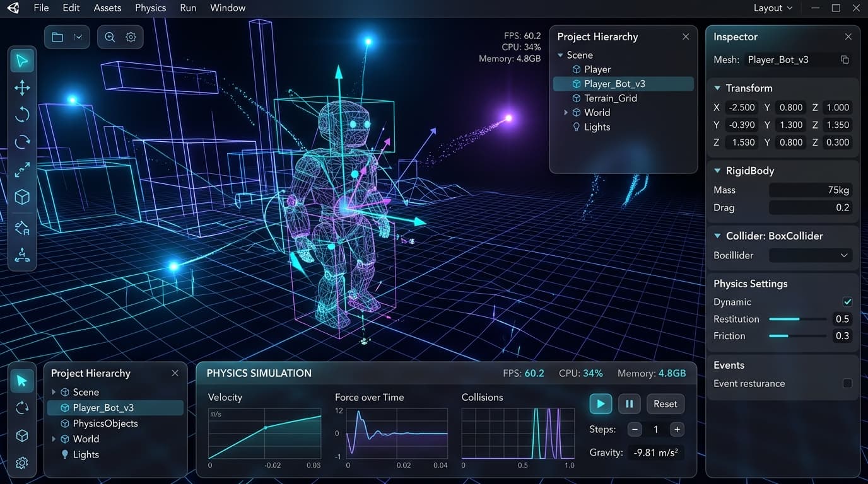Select the counterclockwise rotate tool below the Move tool
The height and width of the screenshot is (484, 868).
[x=22, y=114]
